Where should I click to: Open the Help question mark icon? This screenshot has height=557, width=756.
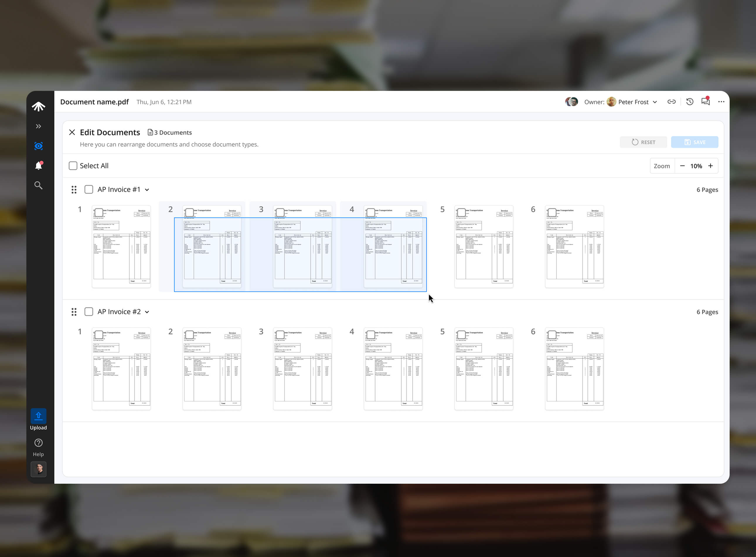coord(38,443)
